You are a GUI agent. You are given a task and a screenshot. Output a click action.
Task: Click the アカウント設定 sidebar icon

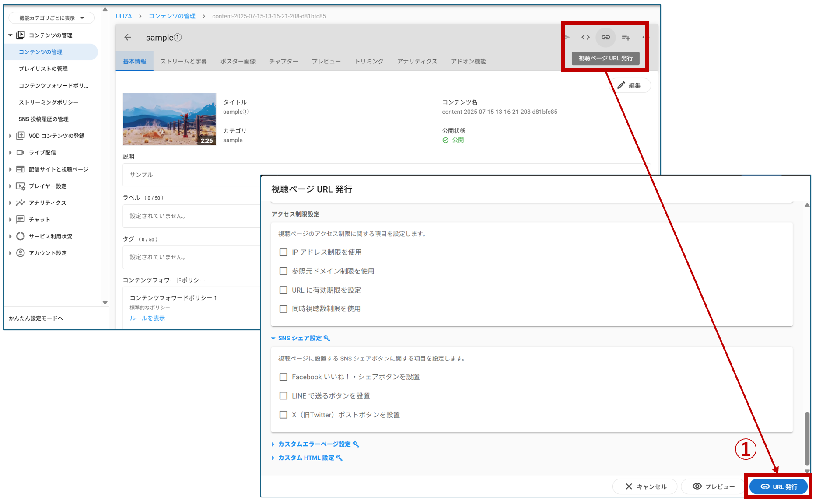[x=20, y=253]
